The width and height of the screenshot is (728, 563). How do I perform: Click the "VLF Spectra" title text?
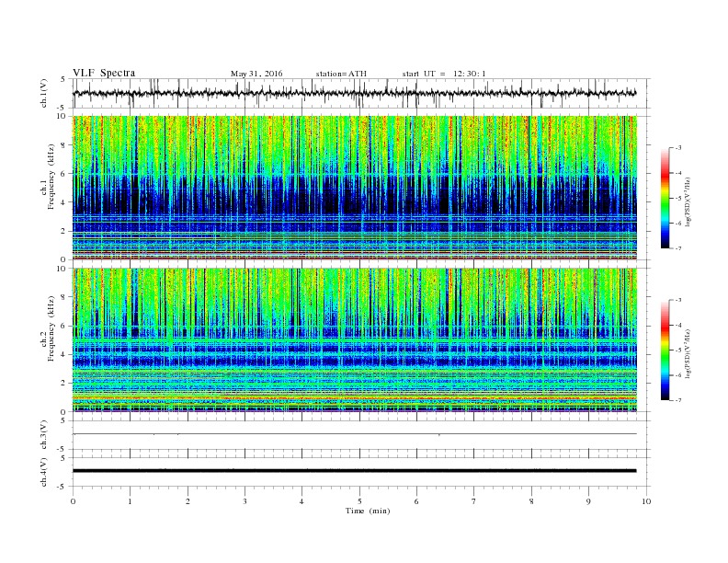[x=104, y=73]
